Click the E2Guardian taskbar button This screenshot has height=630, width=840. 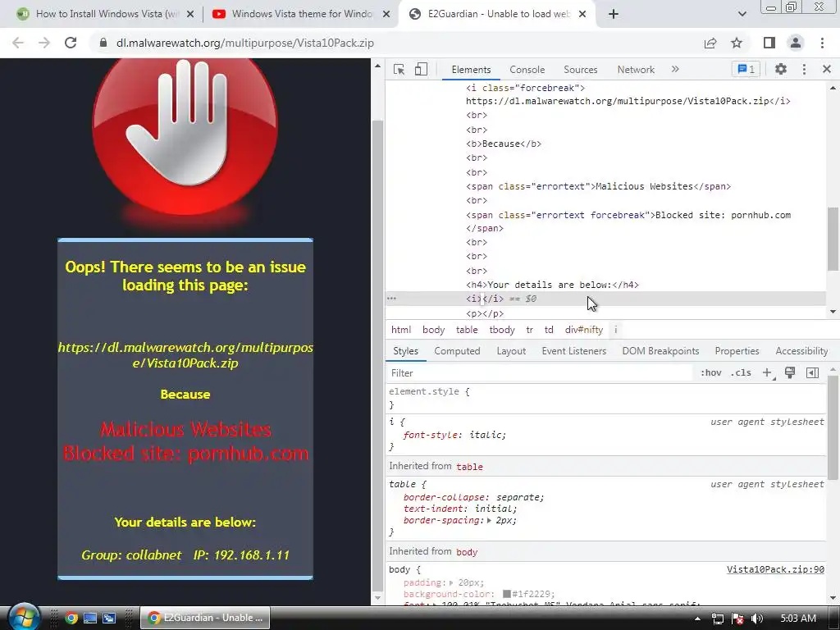click(x=206, y=618)
